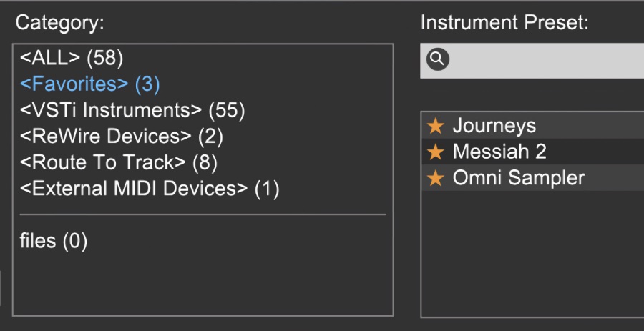Select the files (0) entry

54,241
